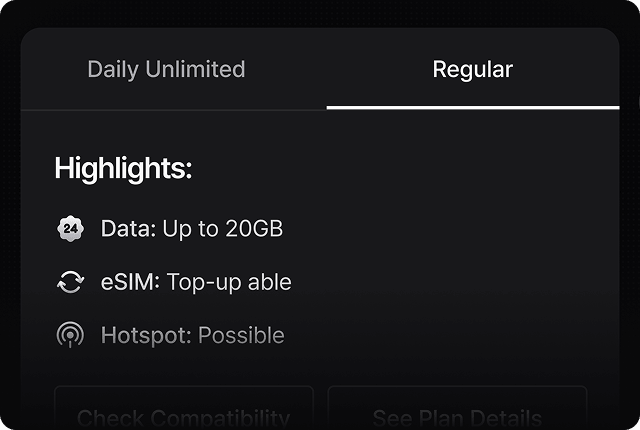
Task: Click the gray divider under Daily Unlimited
Action: (x=174, y=110)
